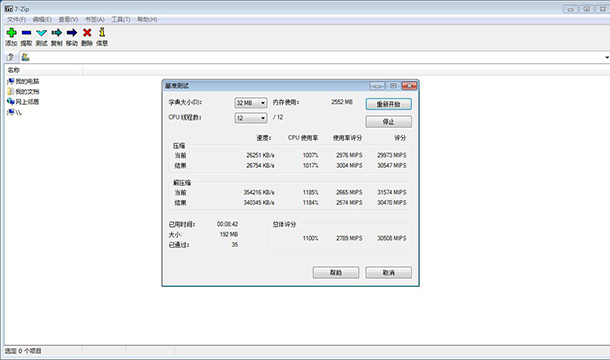Click the Cancel button at dialog bottom
The image size is (610, 360).
pyautogui.click(x=388, y=272)
